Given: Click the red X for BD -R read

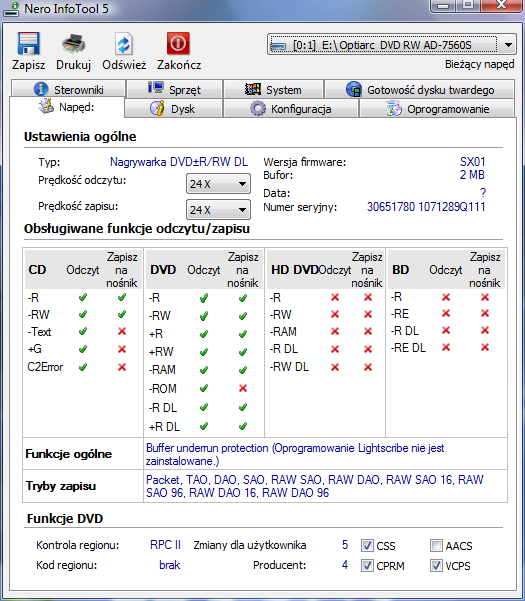Looking at the screenshot, I should 446,297.
